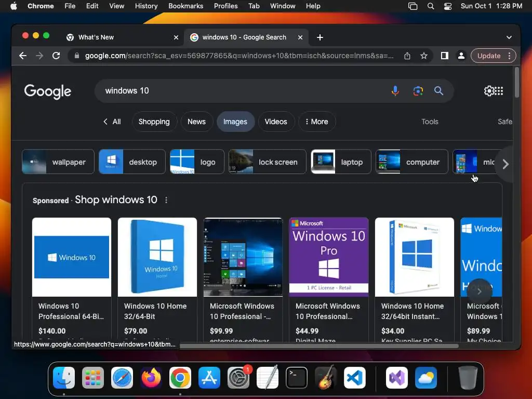
Task: Reload the page with the refresh icon
Action: [x=56, y=56]
